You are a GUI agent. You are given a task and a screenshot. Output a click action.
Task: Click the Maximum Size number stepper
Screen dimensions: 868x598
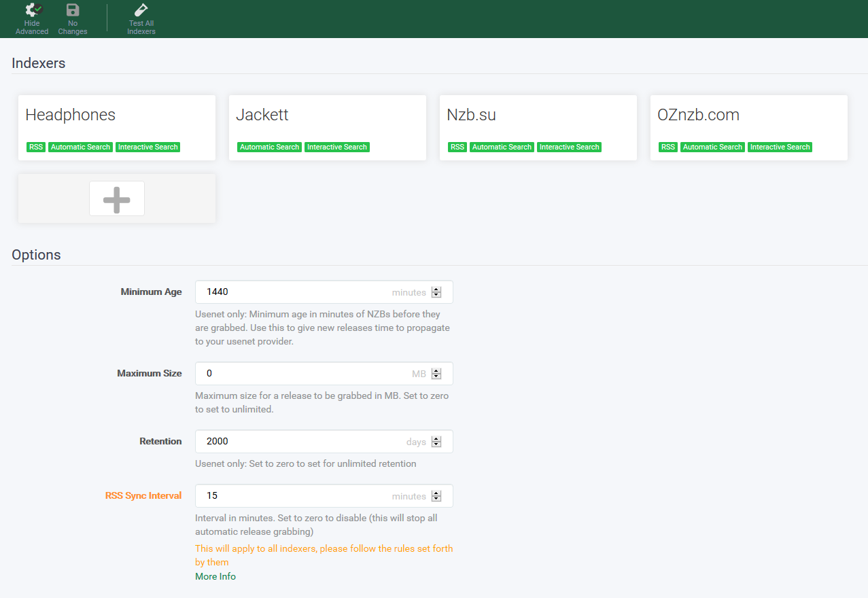click(x=436, y=374)
